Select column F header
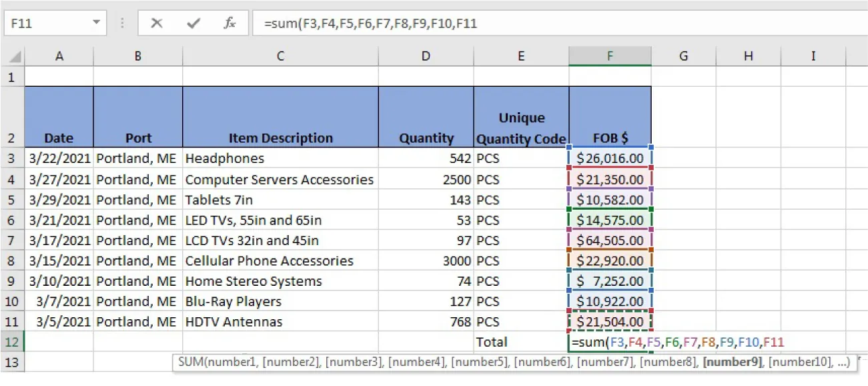The width and height of the screenshot is (868, 386). click(609, 55)
